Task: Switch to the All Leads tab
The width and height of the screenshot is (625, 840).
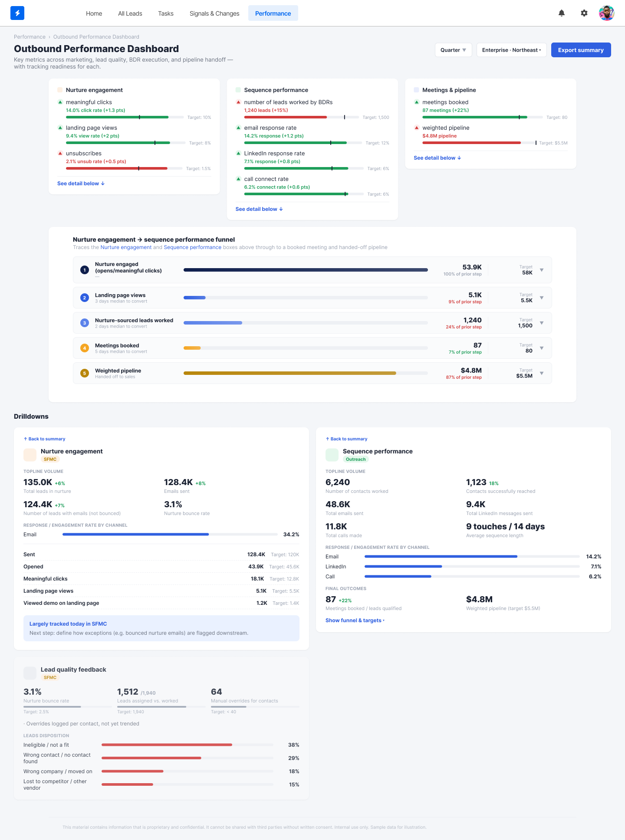Action: coord(130,13)
